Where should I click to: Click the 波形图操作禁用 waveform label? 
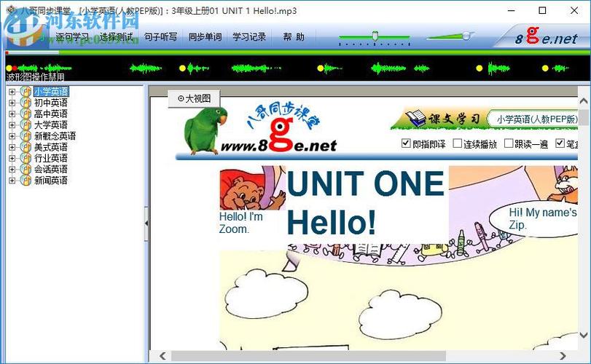(x=35, y=78)
